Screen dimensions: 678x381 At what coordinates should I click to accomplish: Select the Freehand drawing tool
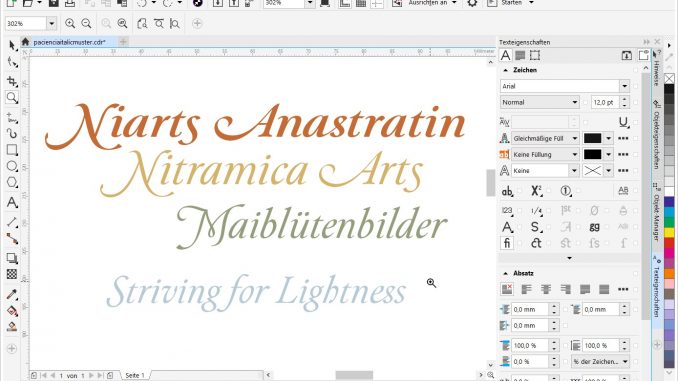[x=12, y=118]
